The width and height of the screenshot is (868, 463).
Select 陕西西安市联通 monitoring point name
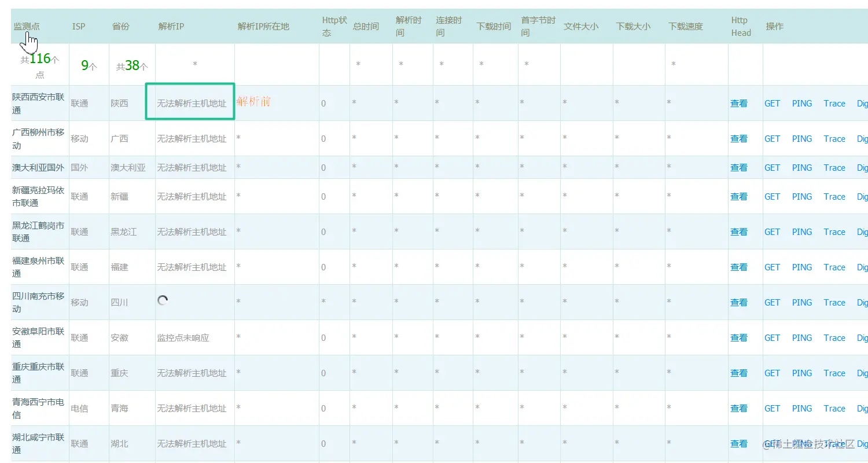[38, 104]
